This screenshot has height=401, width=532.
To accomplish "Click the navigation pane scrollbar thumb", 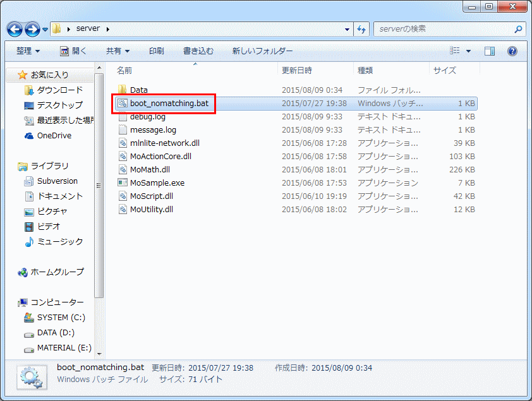I will pos(99,186).
